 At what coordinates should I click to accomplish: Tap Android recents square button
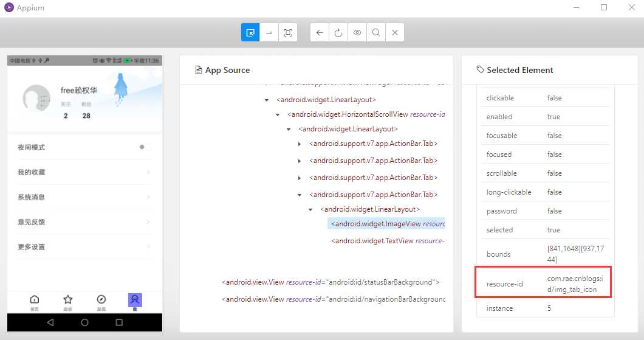click(119, 322)
